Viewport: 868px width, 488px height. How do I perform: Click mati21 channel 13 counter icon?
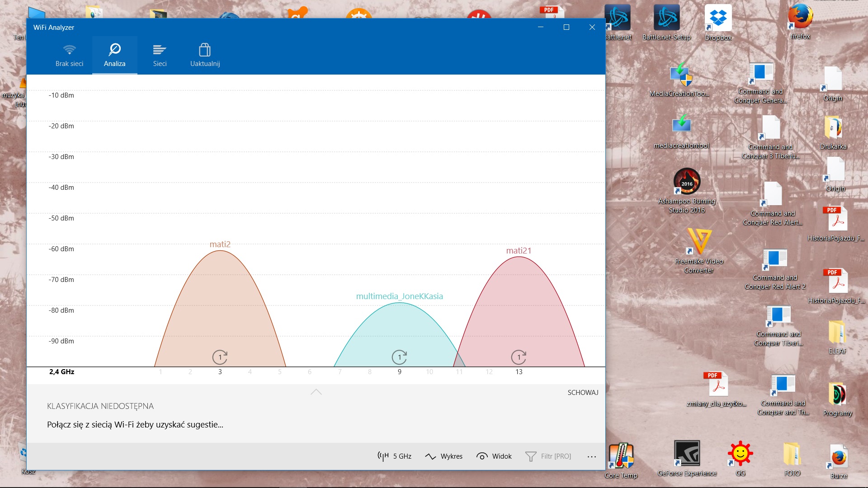519,357
